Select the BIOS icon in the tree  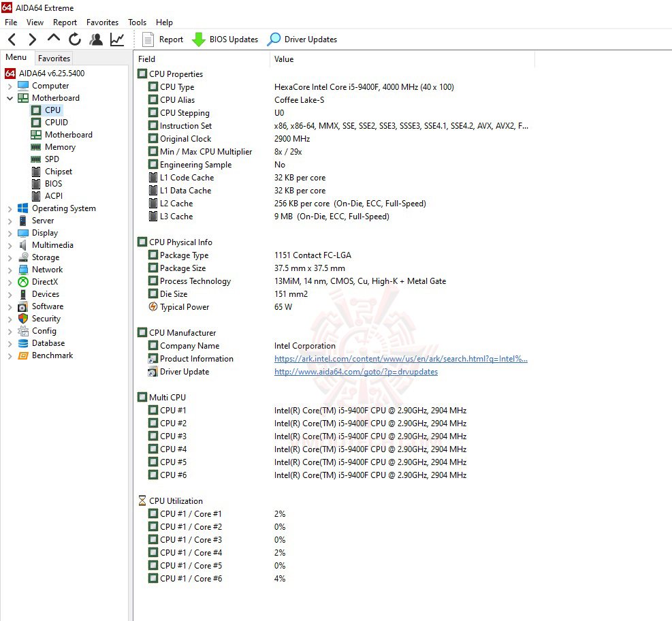click(36, 184)
